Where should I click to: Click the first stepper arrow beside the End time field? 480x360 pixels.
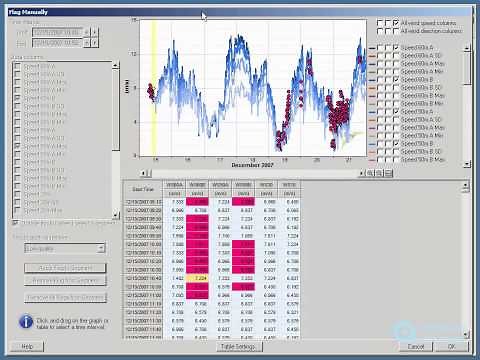86,43
